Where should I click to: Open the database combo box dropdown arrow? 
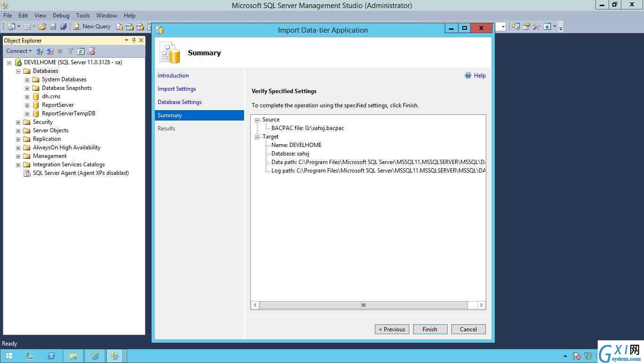pyautogui.click(x=503, y=26)
